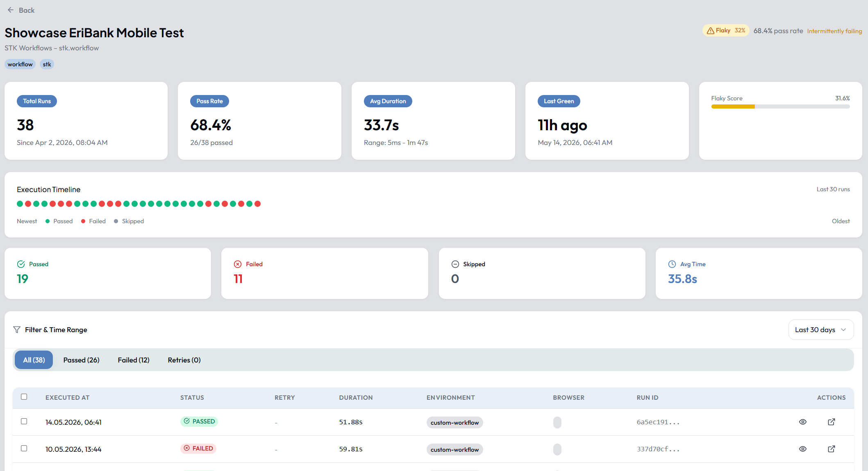Click the Last Green label pill
Screen dimensions: 868x471
coord(559,101)
